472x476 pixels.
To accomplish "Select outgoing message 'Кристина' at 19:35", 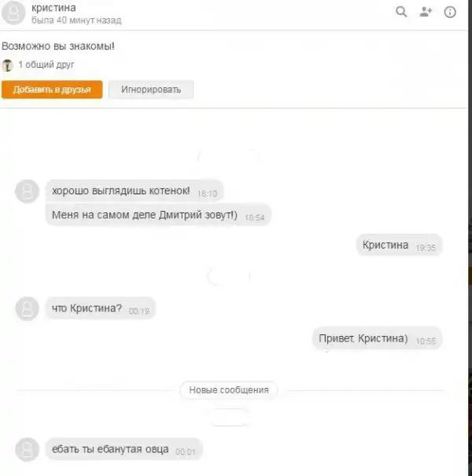I will 399,245.
